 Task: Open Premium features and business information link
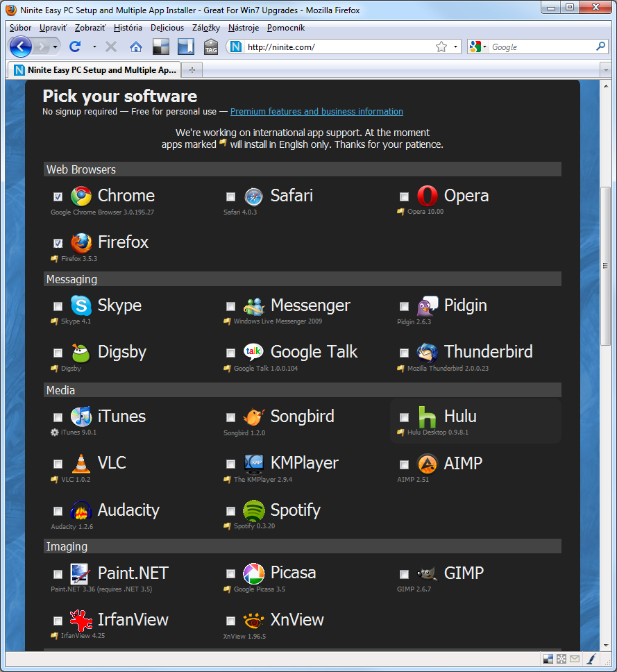[x=316, y=112]
